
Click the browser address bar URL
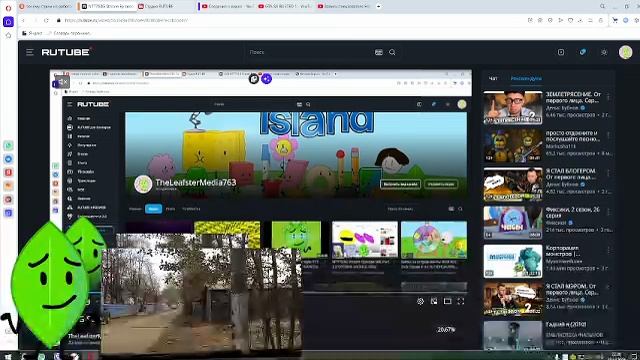pos(126,20)
